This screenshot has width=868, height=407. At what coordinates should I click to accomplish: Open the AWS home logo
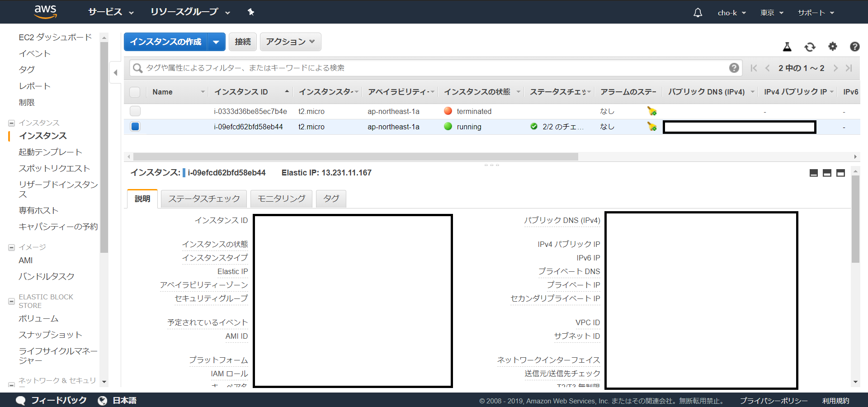tap(46, 12)
